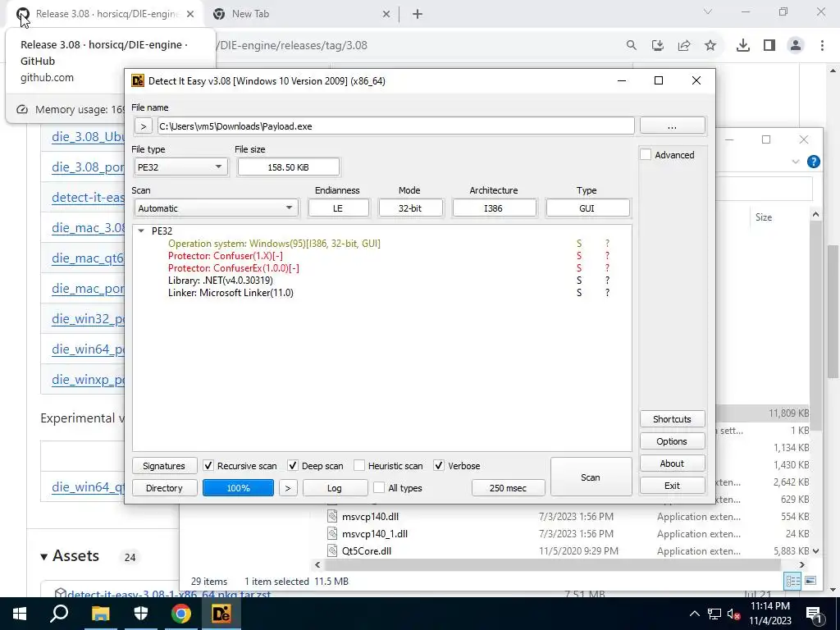Close the Release 3.08 GitHub tab
This screenshot has height=630, width=840.
[190, 15]
